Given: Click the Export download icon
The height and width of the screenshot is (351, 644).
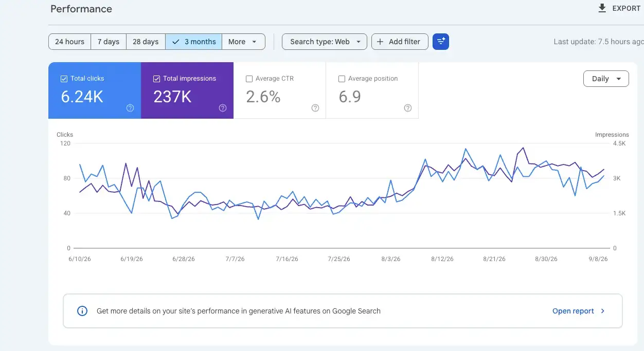Looking at the screenshot, I should [x=602, y=8].
